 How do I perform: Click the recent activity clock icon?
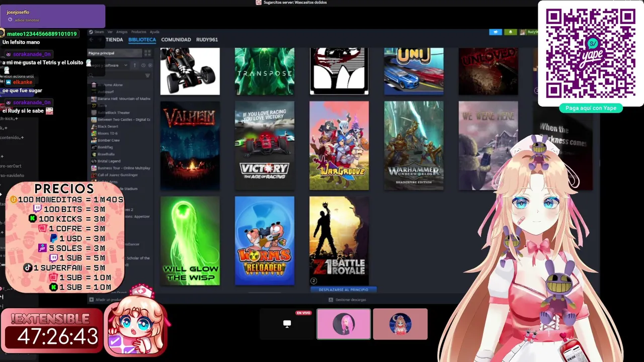click(x=143, y=65)
